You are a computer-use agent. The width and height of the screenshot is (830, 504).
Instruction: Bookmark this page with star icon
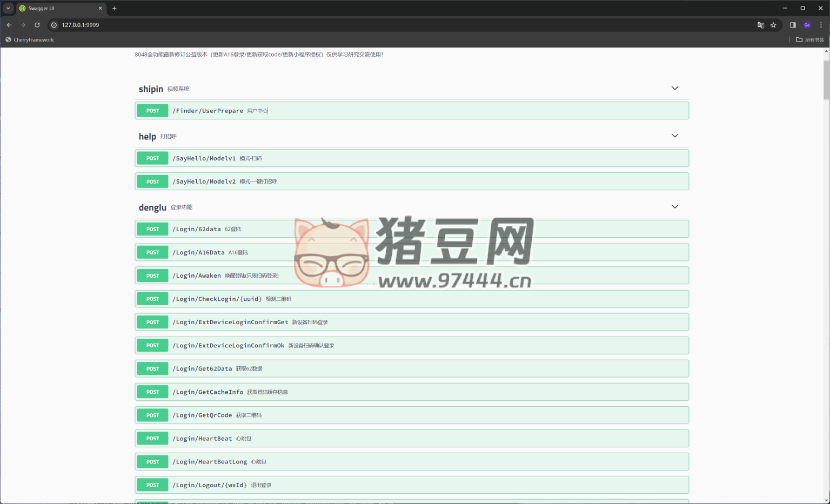(x=773, y=25)
